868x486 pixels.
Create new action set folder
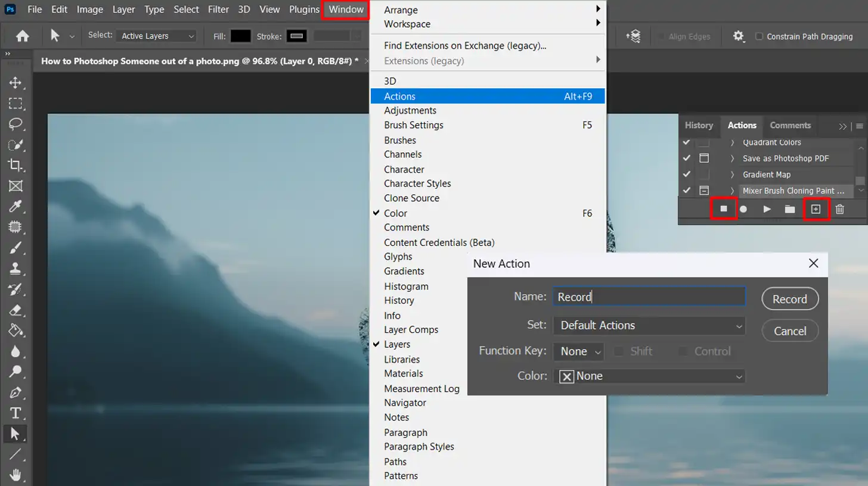(x=790, y=209)
